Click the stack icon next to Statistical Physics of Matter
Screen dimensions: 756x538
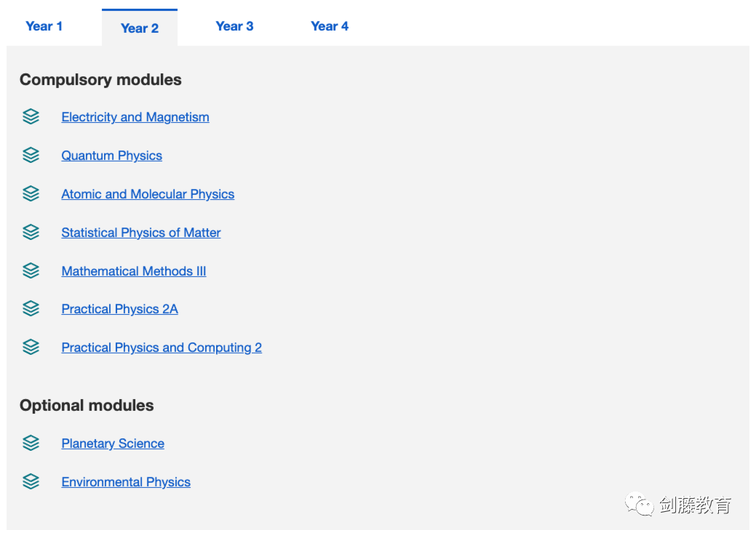pyautogui.click(x=31, y=233)
